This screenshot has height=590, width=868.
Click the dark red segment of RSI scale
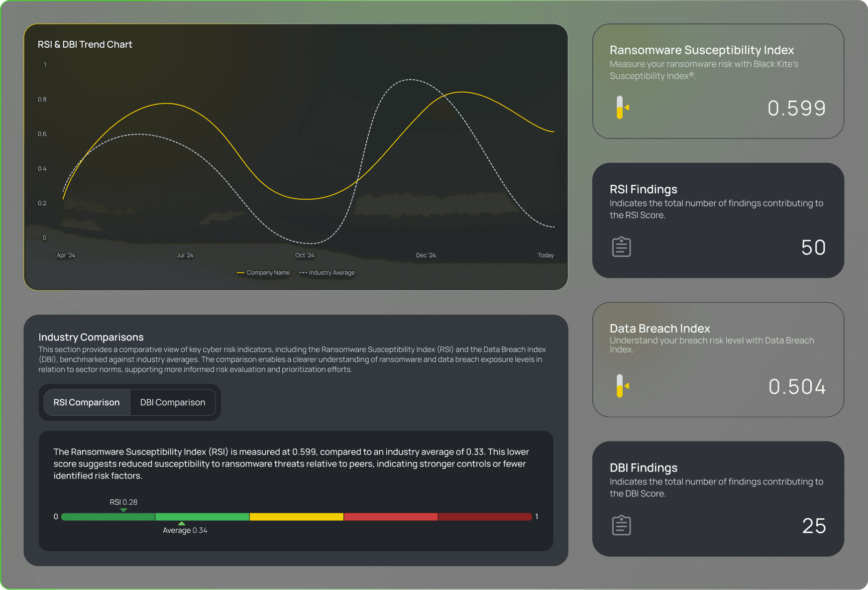pos(485,517)
